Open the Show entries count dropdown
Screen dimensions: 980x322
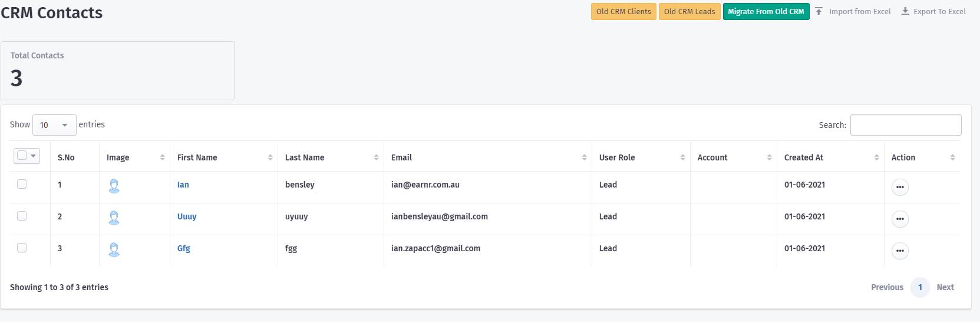coord(54,125)
